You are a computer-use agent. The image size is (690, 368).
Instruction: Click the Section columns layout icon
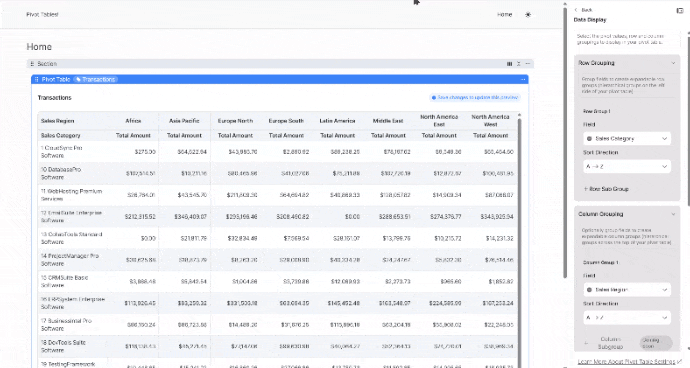pyautogui.click(x=510, y=64)
